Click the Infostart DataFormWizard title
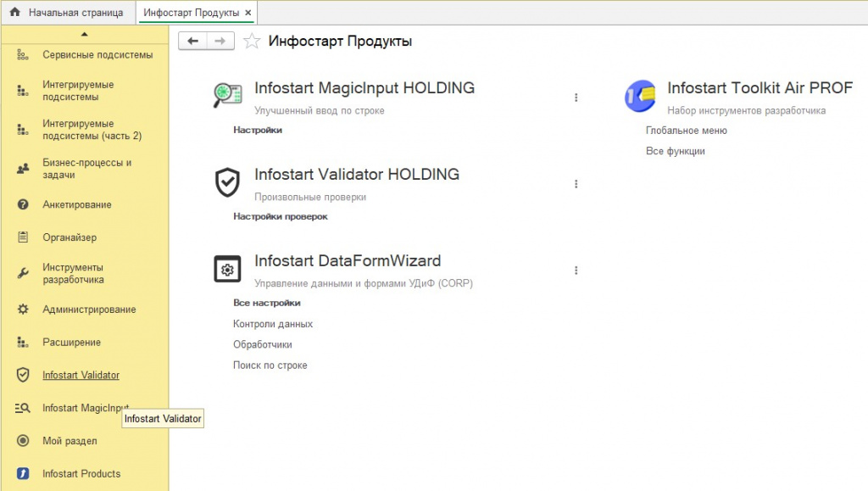This screenshot has height=491, width=868. pyautogui.click(x=348, y=260)
